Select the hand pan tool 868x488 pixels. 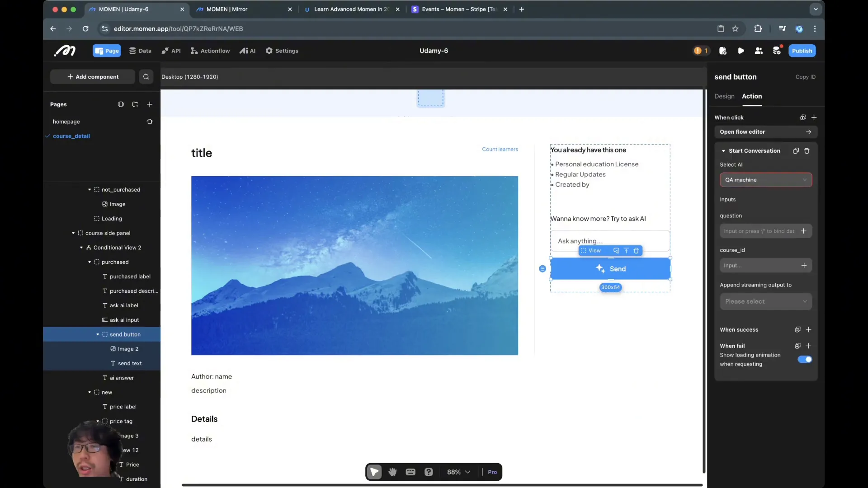tap(392, 472)
